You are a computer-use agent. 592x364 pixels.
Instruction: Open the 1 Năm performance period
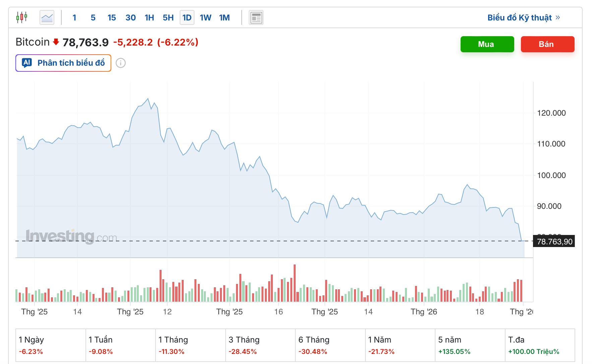tap(400, 345)
